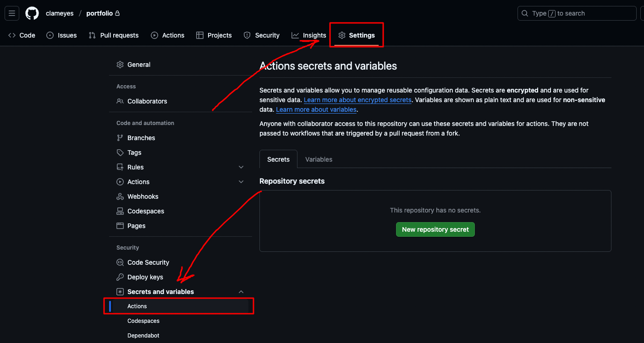644x343 pixels.
Task: Click the gear icon next to General
Action: coord(120,65)
